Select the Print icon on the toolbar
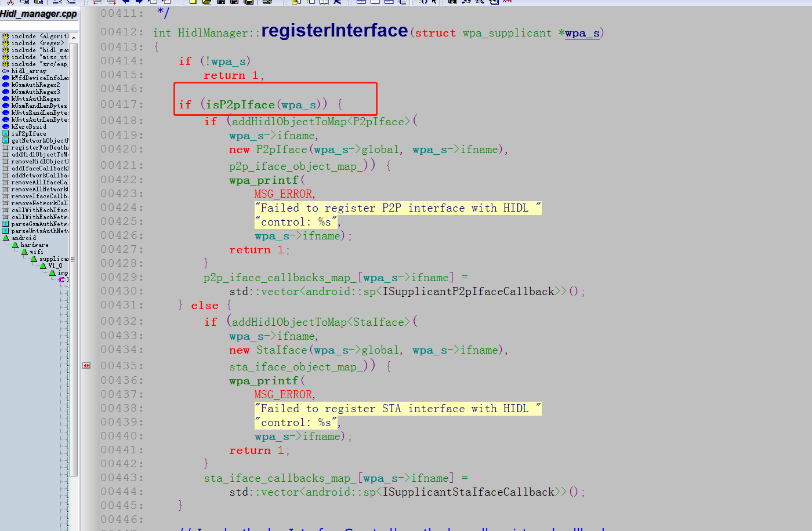The width and height of the screenshot is (812, 531). click(x=266, y=3)
